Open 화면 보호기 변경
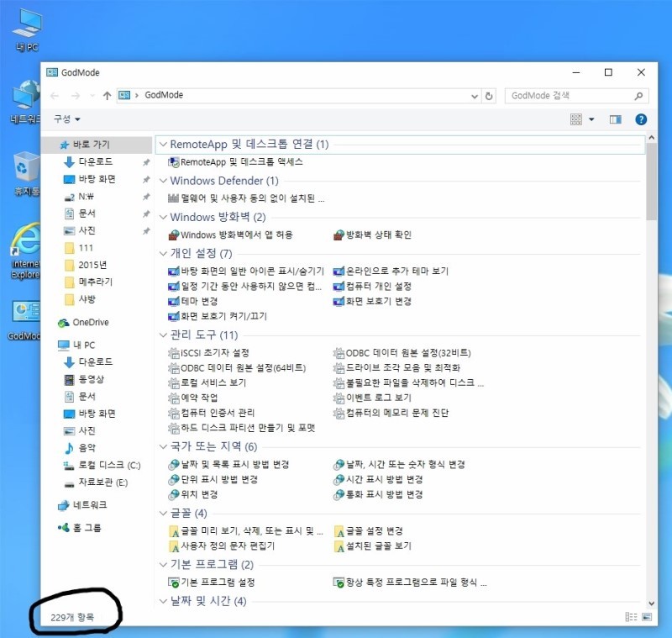The image size is (672, 638). click(x=372, y=301)
